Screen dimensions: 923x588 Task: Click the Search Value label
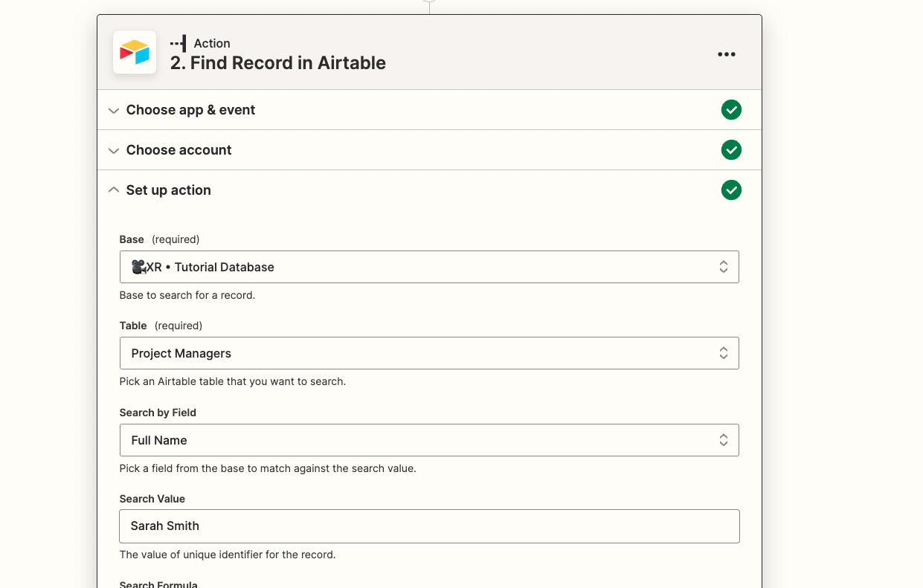coord(152,499)
